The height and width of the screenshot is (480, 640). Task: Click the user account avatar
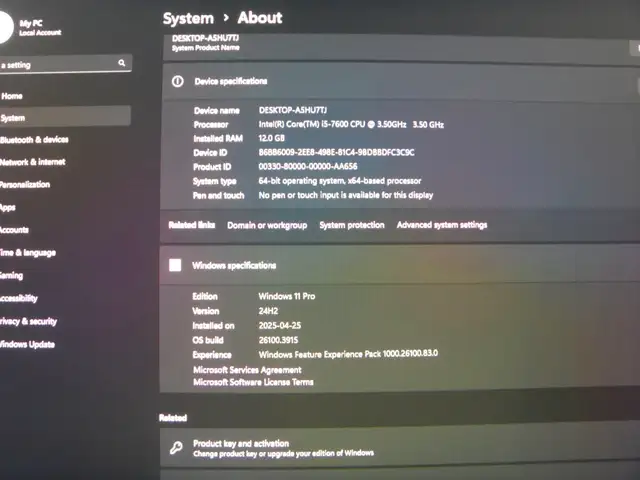click(5, 27)
